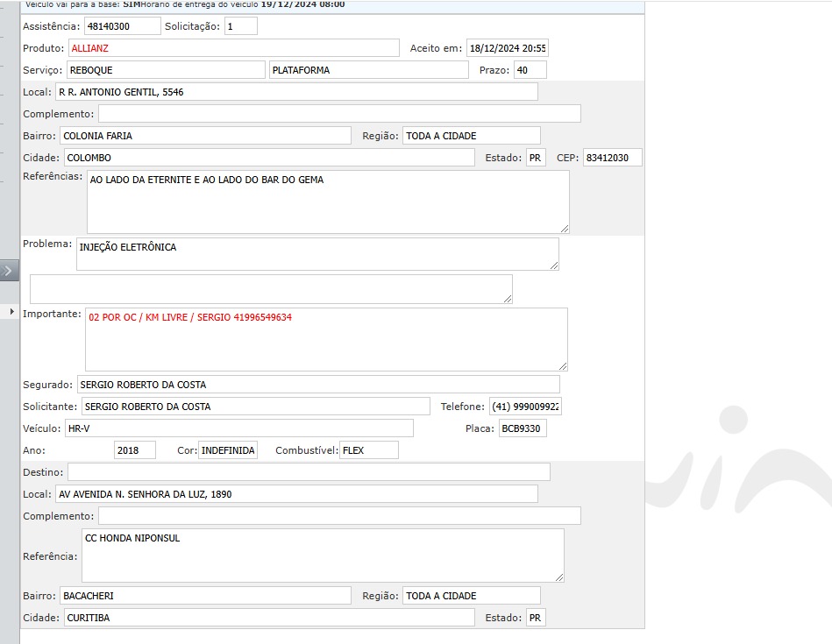This screenshot has height=644, width=832.
Task: Click the Estado field next to COLOMBO
Action: tap(536, 158)
